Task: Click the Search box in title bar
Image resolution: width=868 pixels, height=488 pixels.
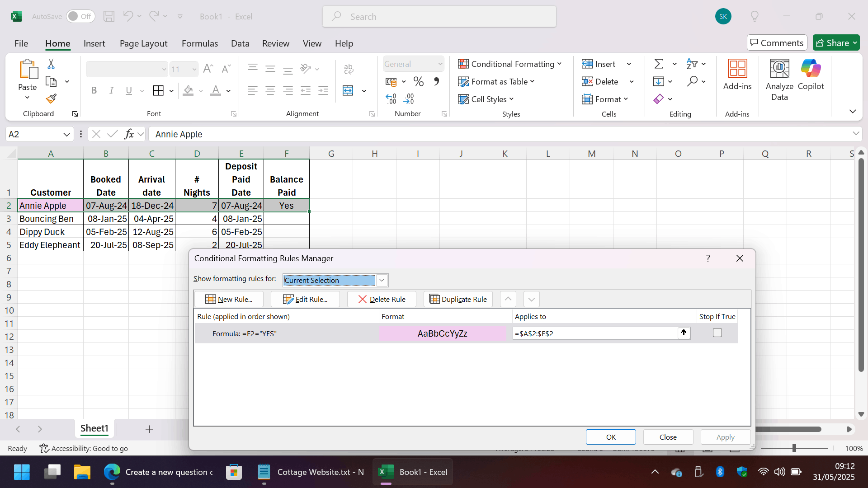Action: 439,17
